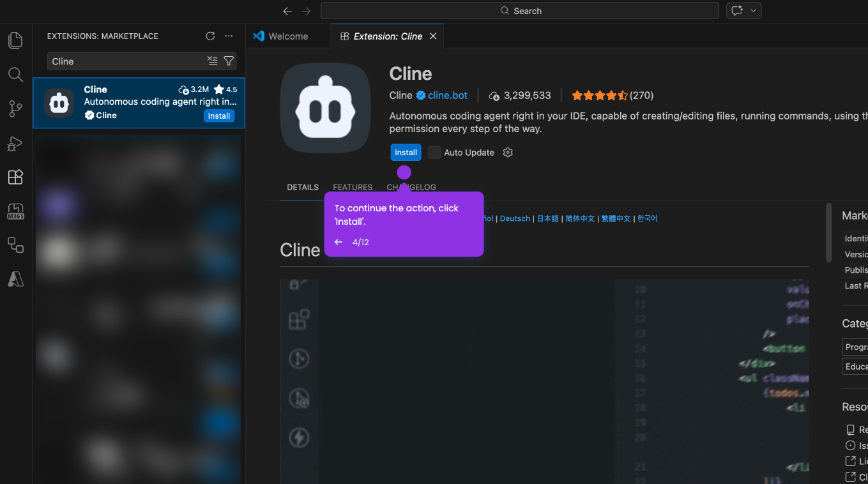Click Install on the Cline extension page
The image size is (868, 484).
406,153
